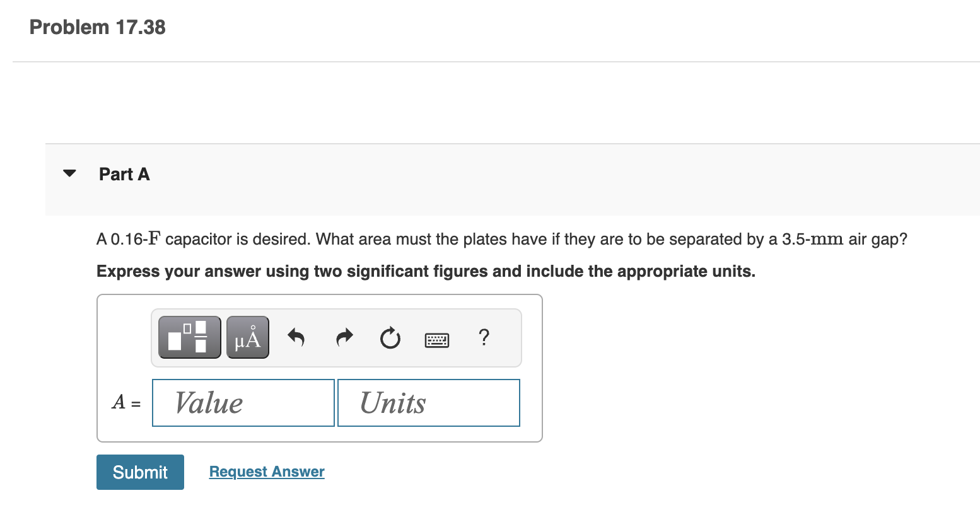Click the keyboard icon on the math toolbar

[437, 339]
